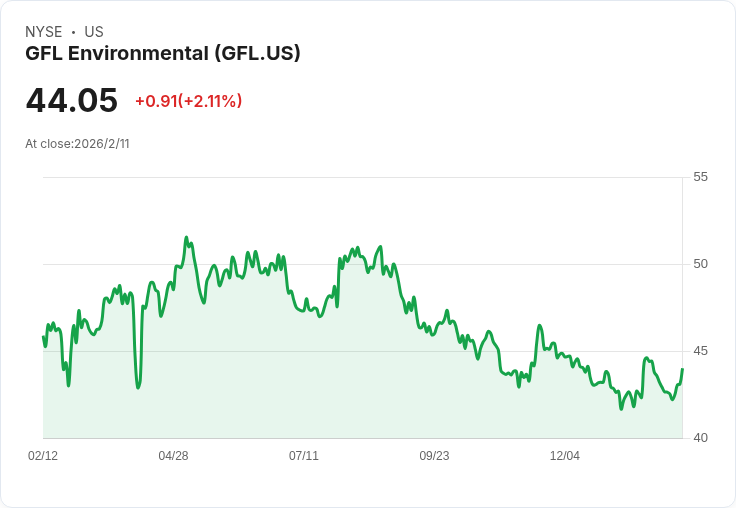Click the 55 price axis label

700,177
